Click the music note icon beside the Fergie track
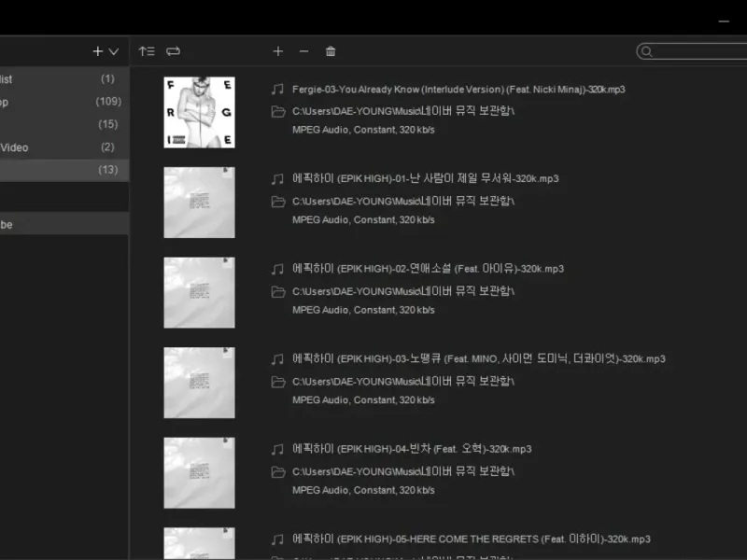Viewport: 747px width, 560px height. coord(277,89)
